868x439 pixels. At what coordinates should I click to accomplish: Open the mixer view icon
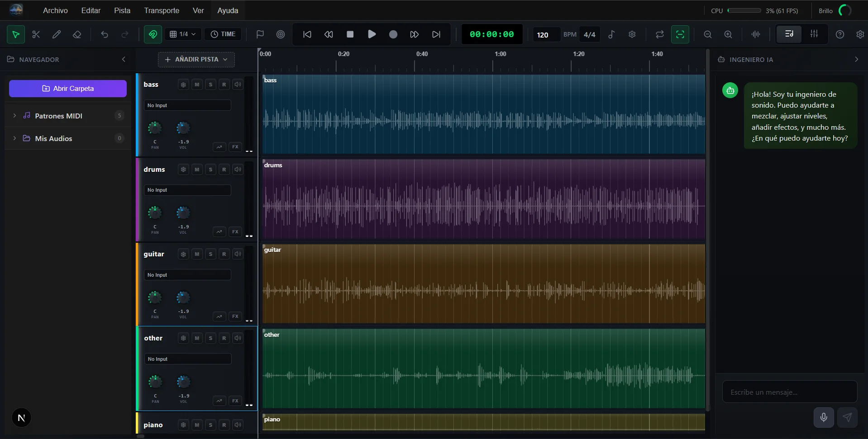[814, 34]
